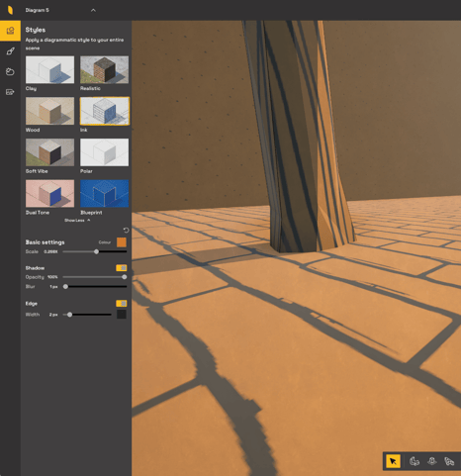Apply the Dual Tone style

49,193
